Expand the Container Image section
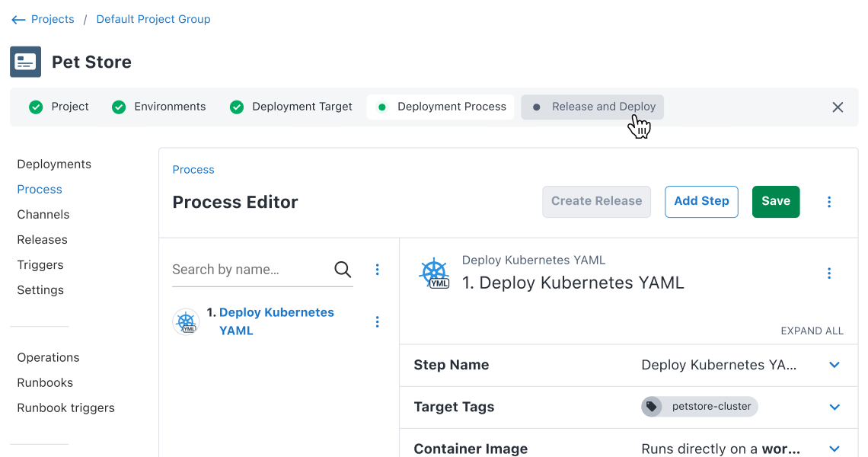 [x=834, y=449]
